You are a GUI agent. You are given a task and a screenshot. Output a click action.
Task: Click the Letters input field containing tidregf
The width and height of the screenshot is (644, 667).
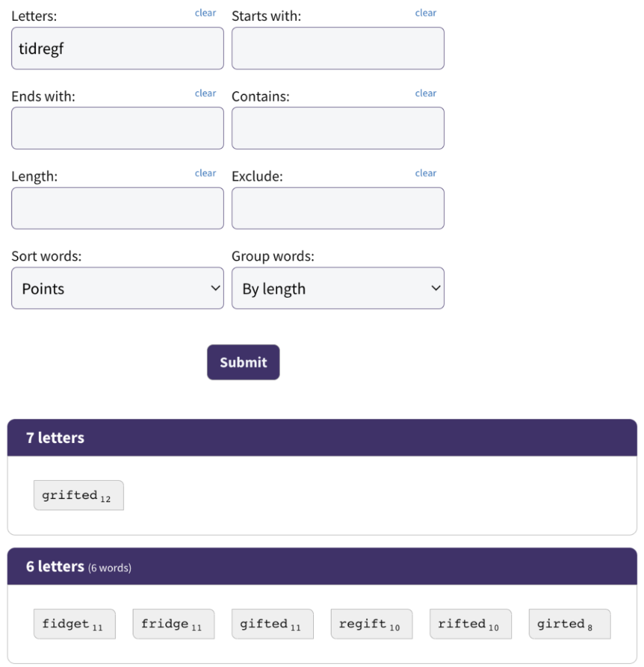117,48
